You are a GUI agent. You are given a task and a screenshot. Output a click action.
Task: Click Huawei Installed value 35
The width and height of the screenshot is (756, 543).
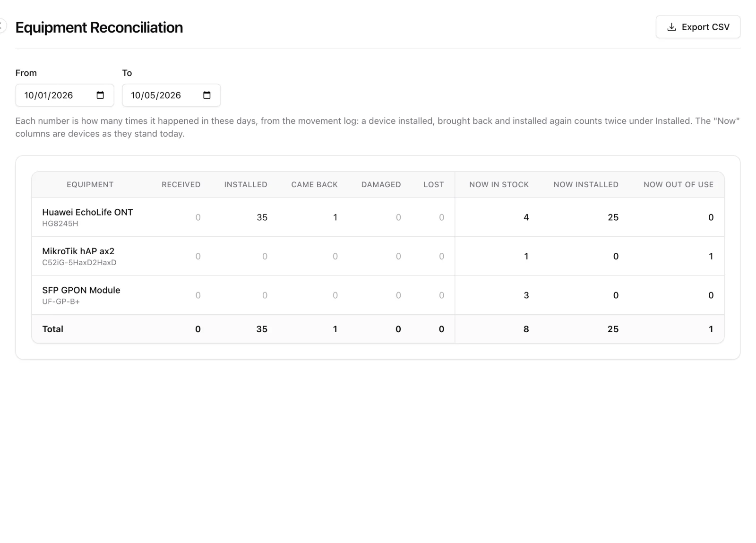tap(262, 217)
